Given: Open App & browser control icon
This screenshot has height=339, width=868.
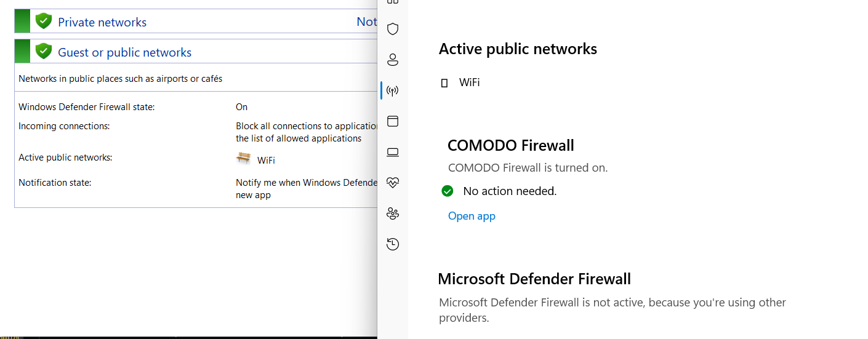Looking at the screenshot, I should [393, 121].
